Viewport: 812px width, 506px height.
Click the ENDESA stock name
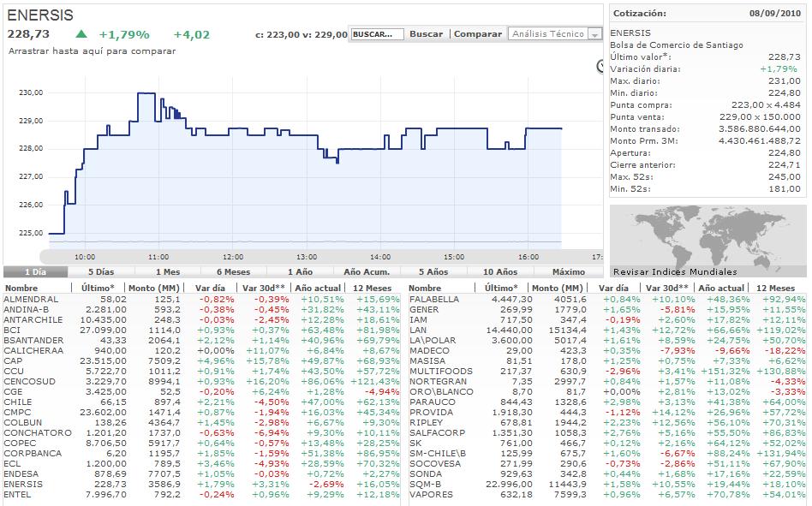(x=21, y=473)
